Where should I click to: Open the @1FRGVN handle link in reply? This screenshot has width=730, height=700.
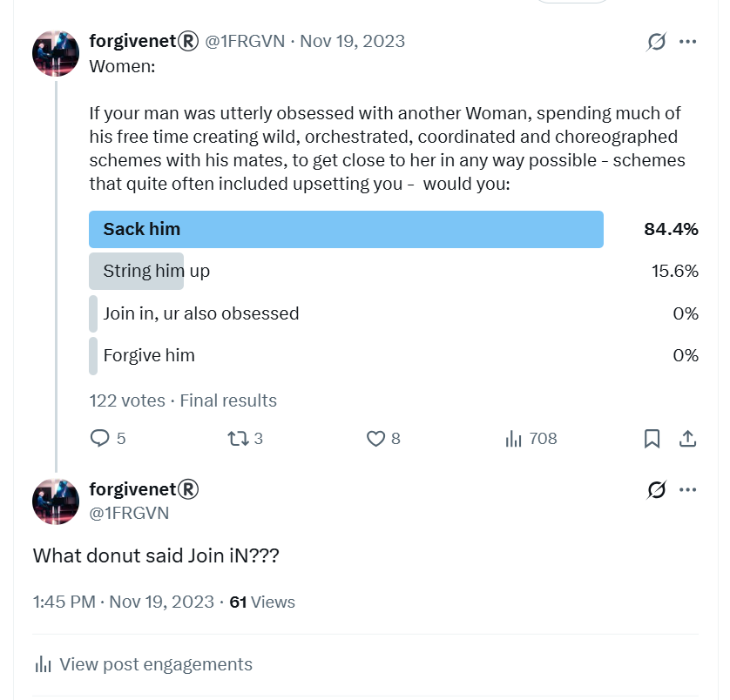[x=129, y=513]
